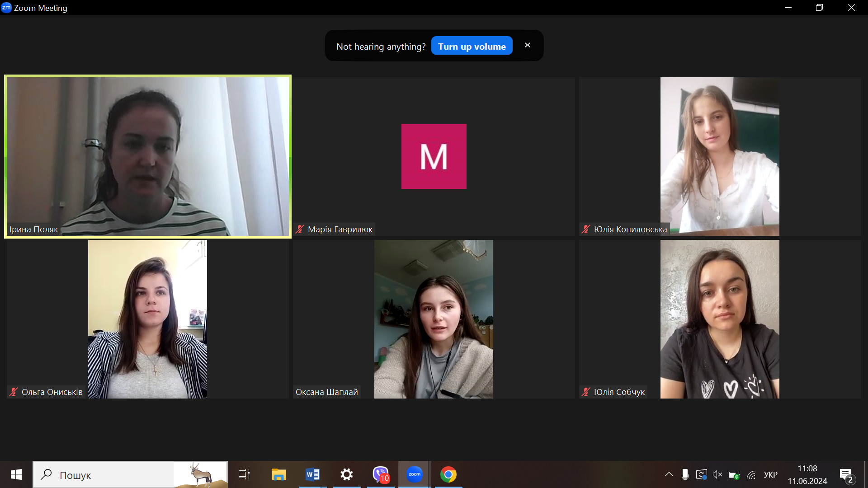This screenshot has height=488, width=868.
Task: Click the pink M avatar of Марія Гаврилюк
Action: point(434,156)
